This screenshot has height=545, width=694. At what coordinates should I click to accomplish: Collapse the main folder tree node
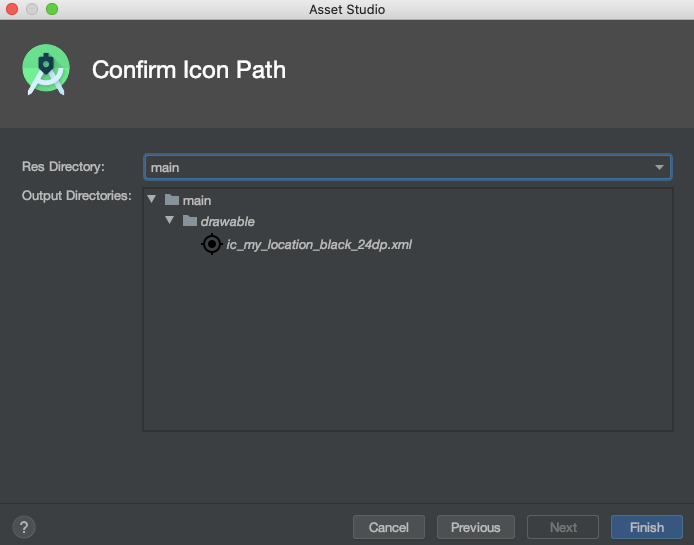click(152, 199)
